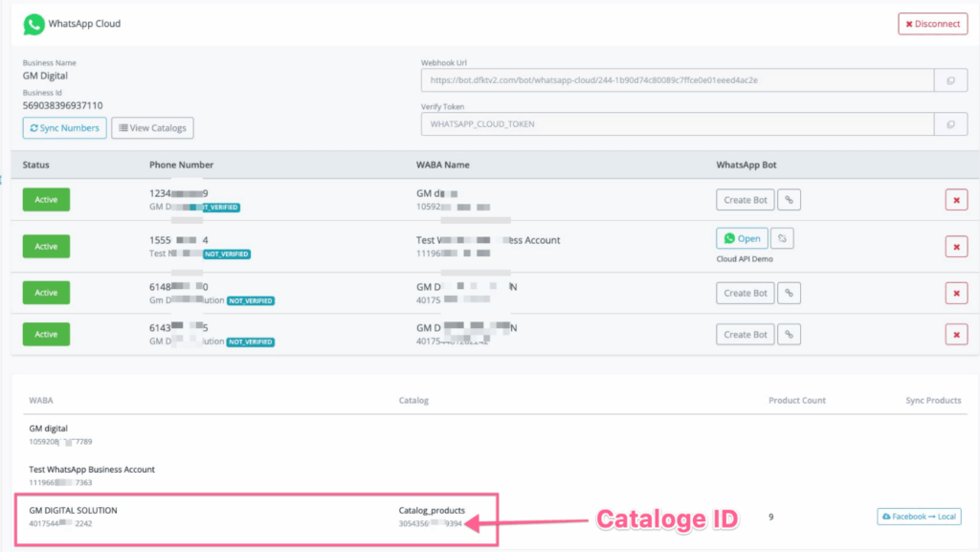
Task: Delete the first phone number row
Action: 956,199
